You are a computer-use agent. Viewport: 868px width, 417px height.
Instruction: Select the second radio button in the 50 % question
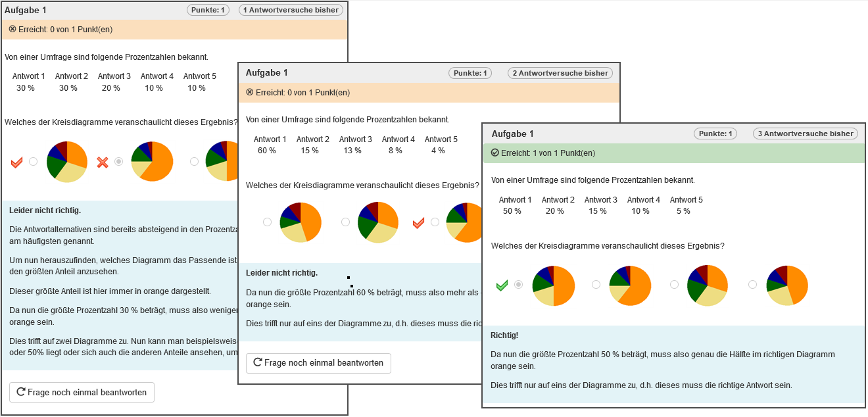596,284
